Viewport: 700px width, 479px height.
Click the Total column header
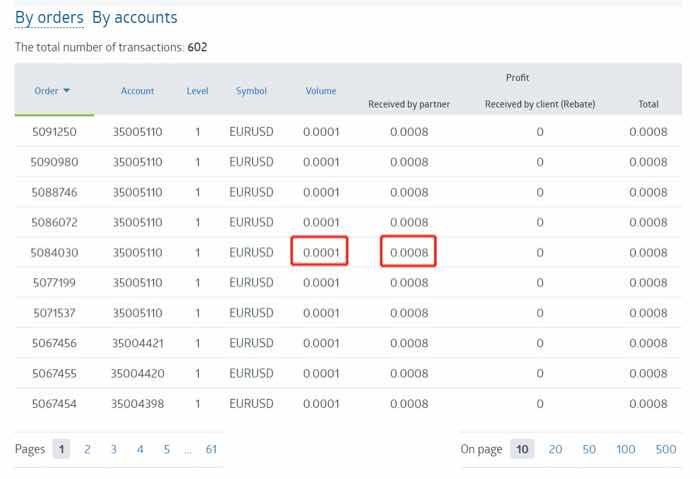[648, 104]
